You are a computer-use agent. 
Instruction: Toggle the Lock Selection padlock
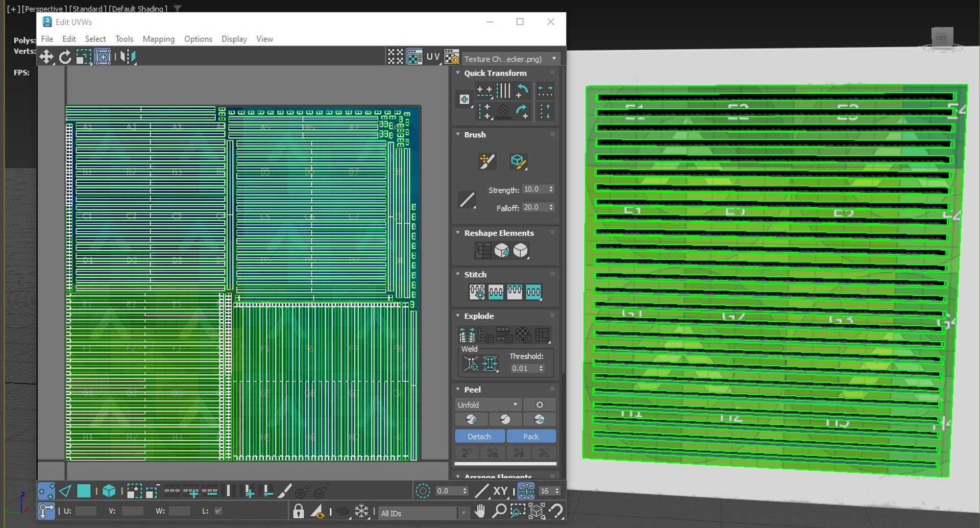point(299,511)
